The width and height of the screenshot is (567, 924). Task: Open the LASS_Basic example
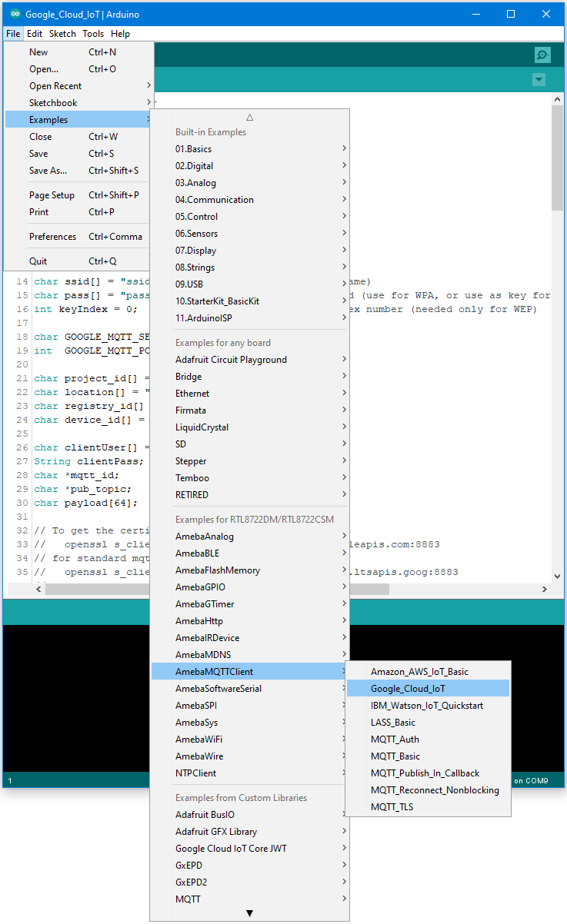coord(428,723)
